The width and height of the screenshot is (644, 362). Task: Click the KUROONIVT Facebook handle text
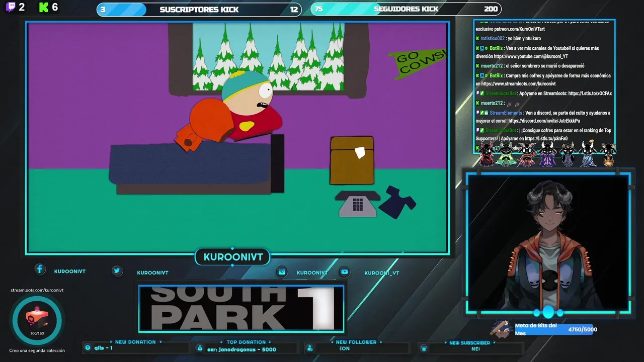coord(70,271)
